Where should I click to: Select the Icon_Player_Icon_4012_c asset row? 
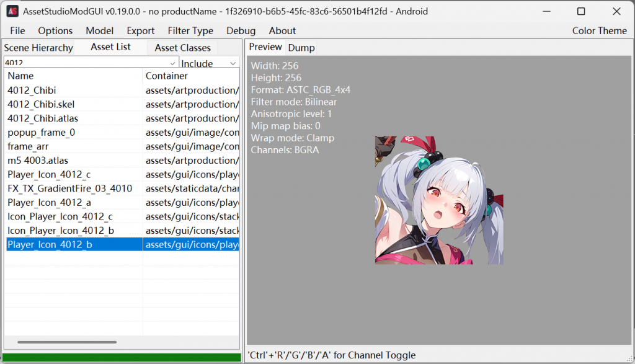pos(122,216)
